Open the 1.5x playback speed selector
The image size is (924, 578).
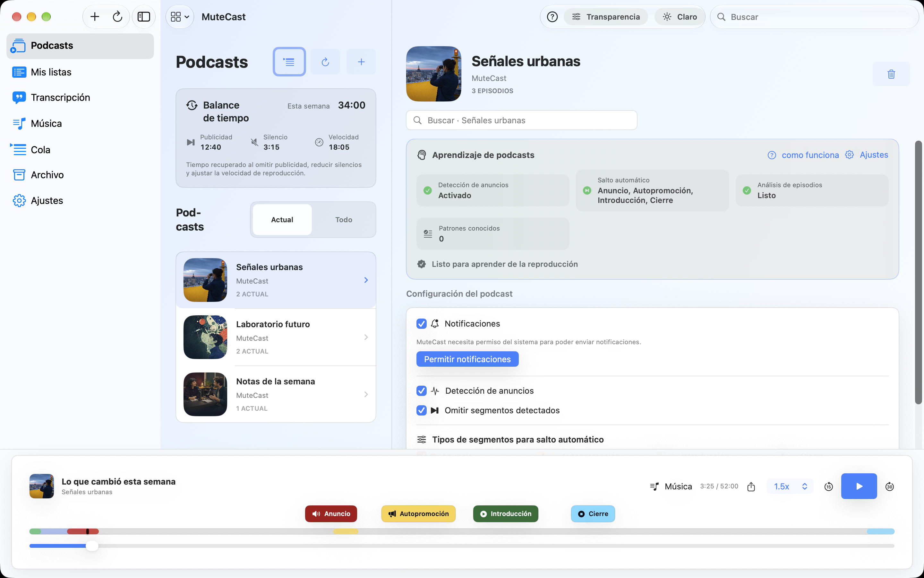coord(790,486)
